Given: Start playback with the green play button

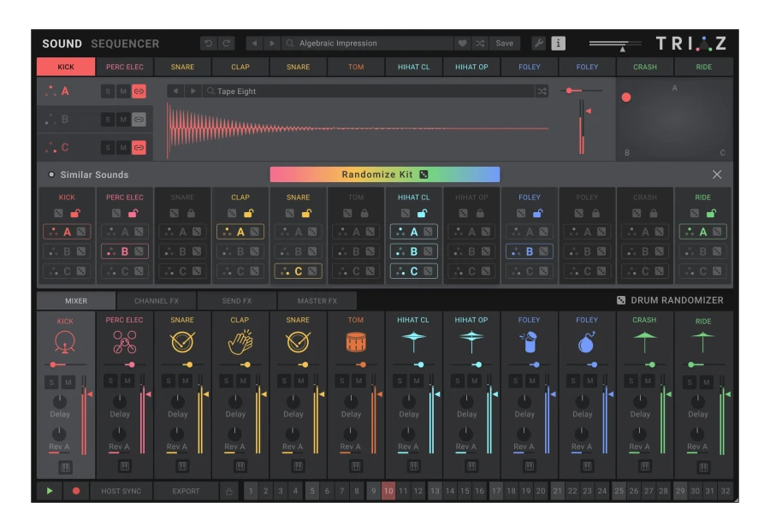Looking at the screenshot, I should pos(50,491).
